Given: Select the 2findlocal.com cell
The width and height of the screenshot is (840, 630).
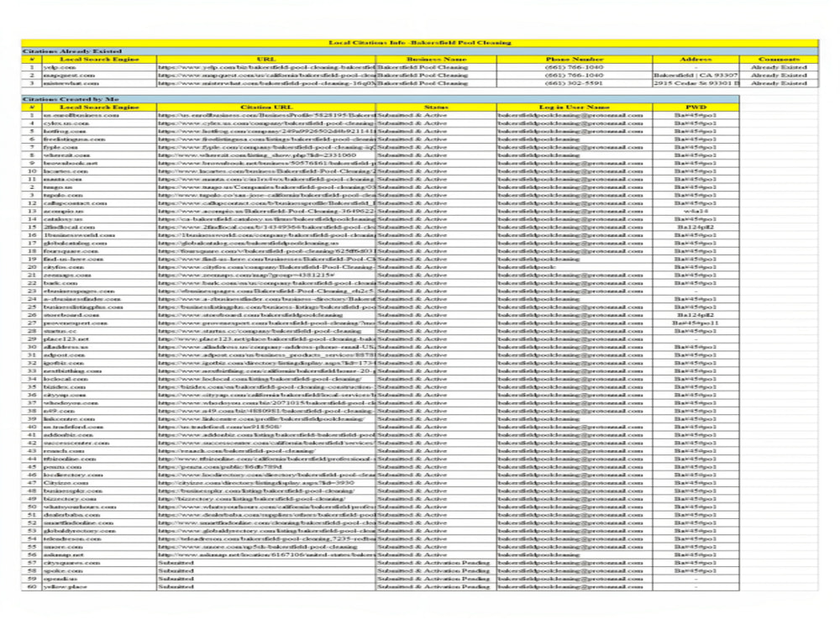Looking at the screenshot, I should coord(100,227).
